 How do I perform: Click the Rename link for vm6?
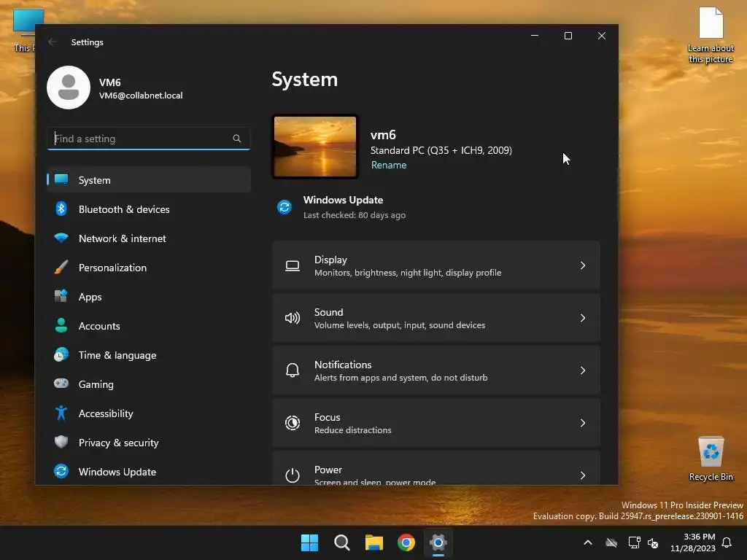pyautogui.click(x=389, y=165)
